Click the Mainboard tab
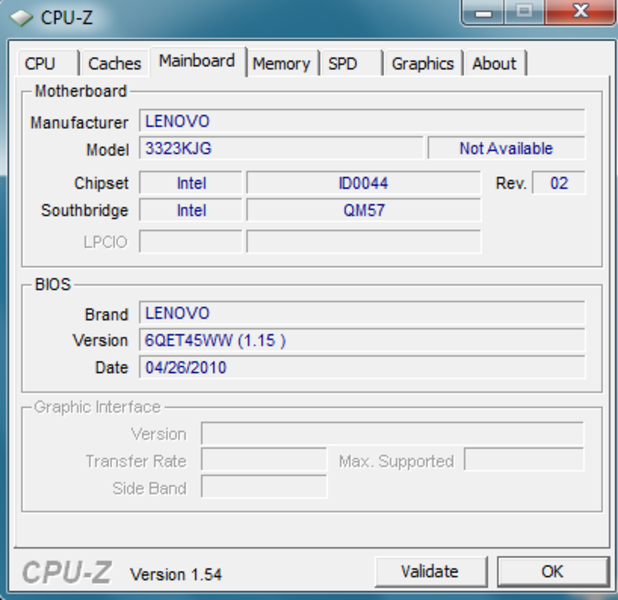This screenshot has height=600, width=618. pos(197,61)
